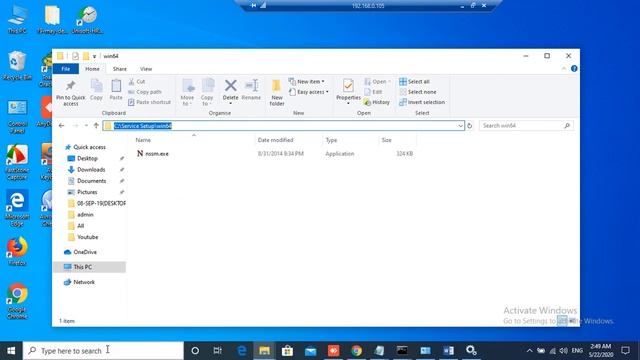This screenshot has height=360, width=640.
Task: Open Recycle Bin on desktop
Action: 17,66
